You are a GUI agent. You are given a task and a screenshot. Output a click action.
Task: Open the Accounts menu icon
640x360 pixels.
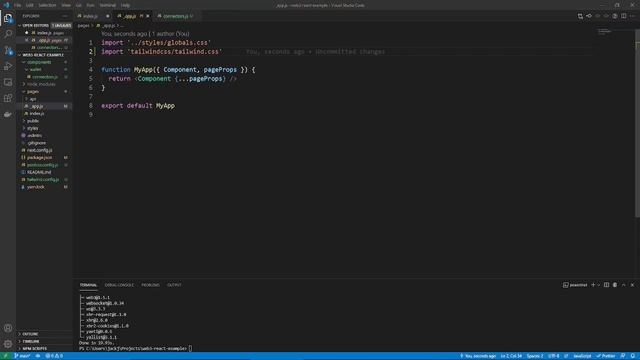[x=8, y=328]
